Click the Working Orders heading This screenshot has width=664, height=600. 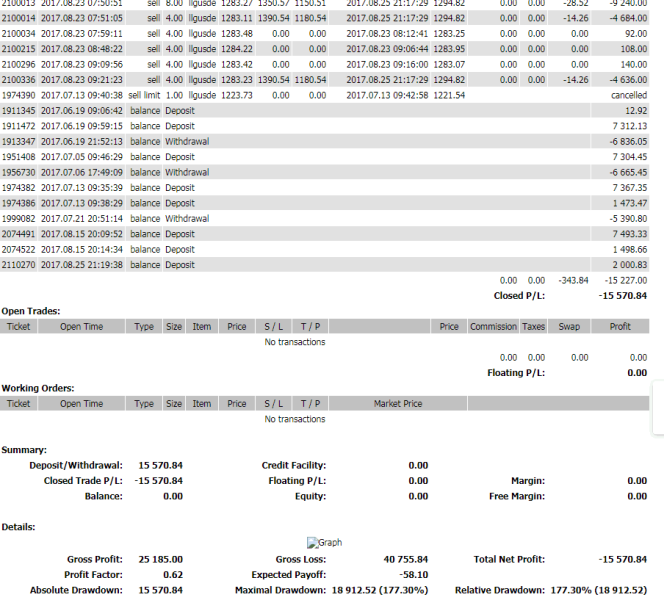pyautogui.click(x=38, y=388)
